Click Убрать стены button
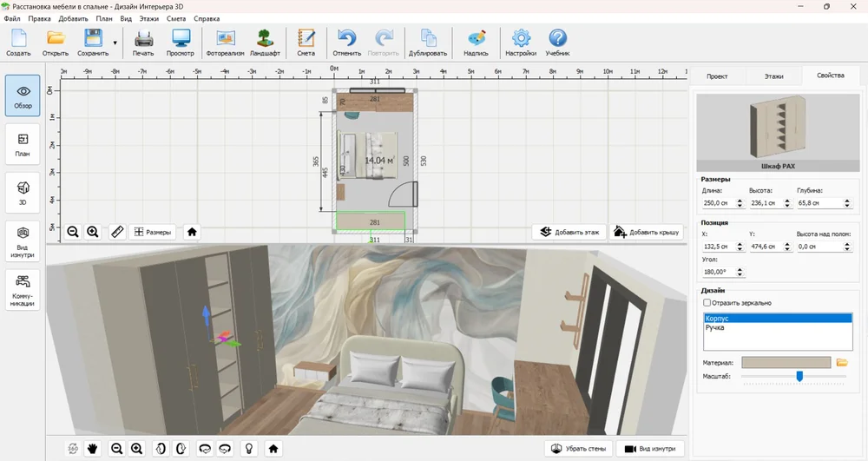This screenshot has width=868, height=461. coord(578,448)
